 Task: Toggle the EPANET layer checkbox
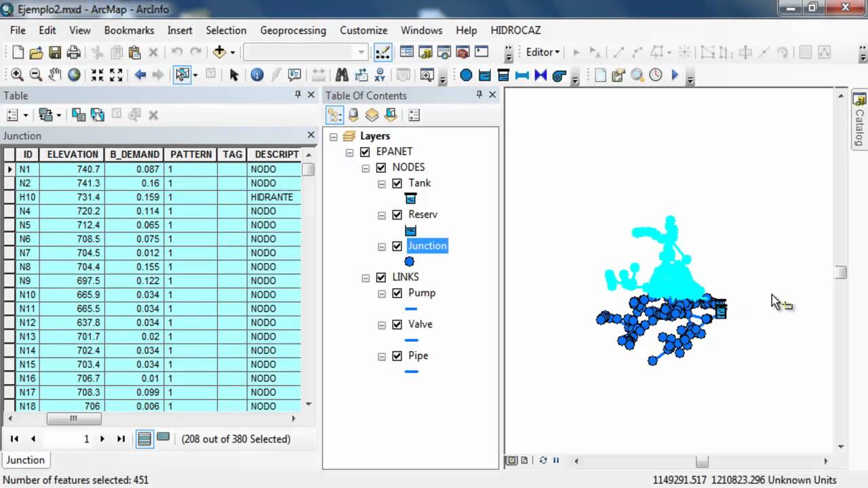(x=365, y=152)
